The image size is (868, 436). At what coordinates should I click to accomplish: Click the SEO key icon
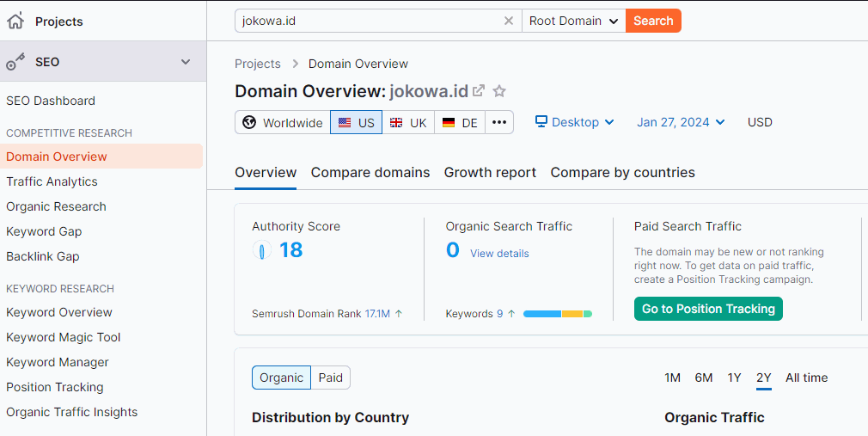pos(15,62)
